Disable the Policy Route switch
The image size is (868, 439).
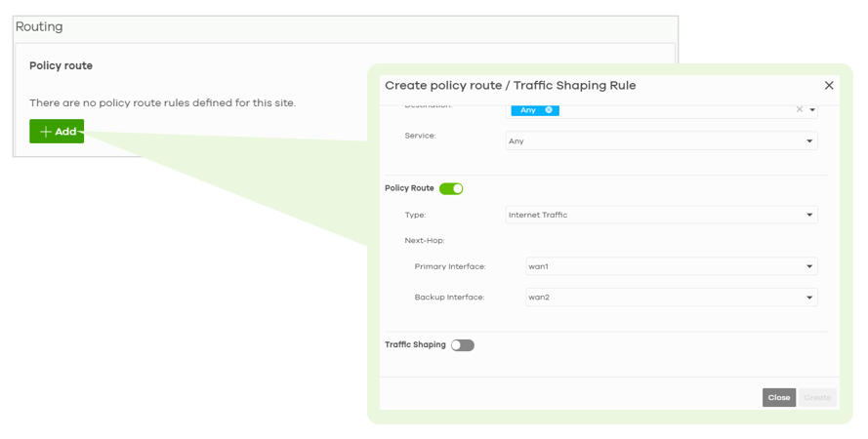(x=451, y=188)
